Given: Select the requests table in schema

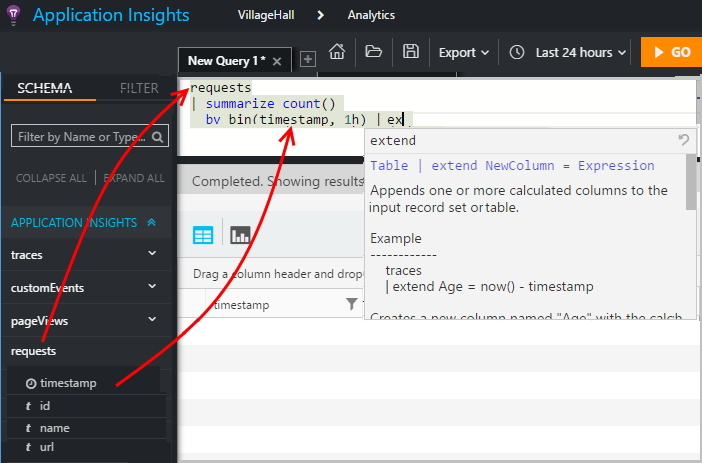Looking at the screenshot, I should (x=34, y=351).
